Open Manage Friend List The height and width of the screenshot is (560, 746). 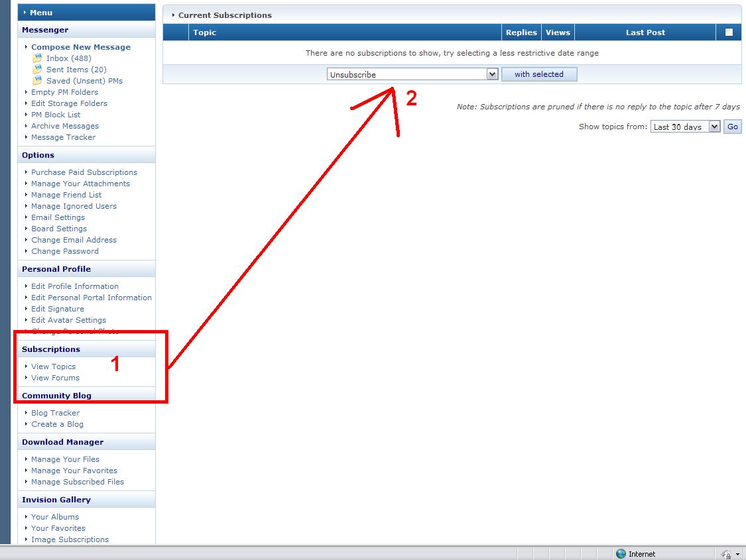tap(66, 195)
